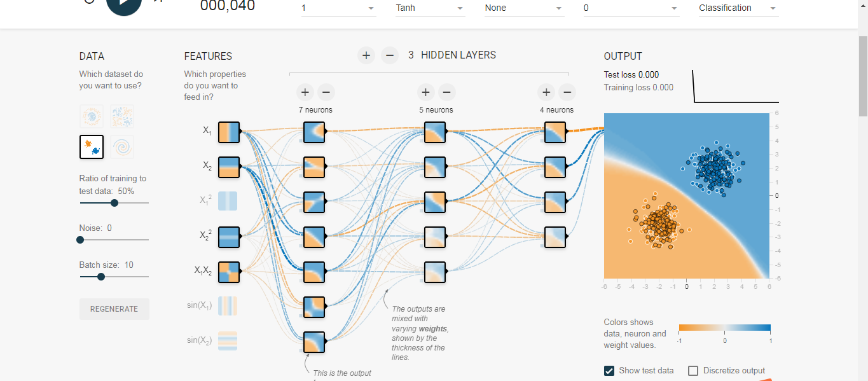
Task: Click the REGENERATE button
Action: click(x=114, y=309)
